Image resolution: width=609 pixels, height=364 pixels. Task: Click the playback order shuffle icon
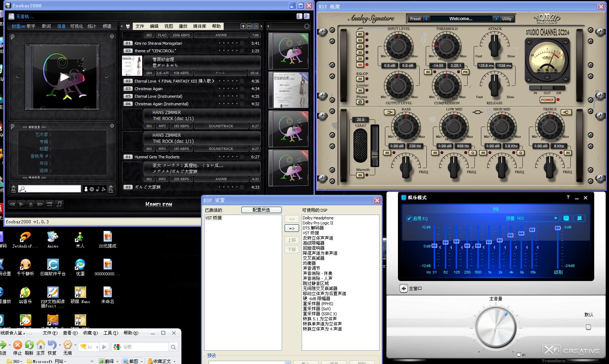pos(49,204)
